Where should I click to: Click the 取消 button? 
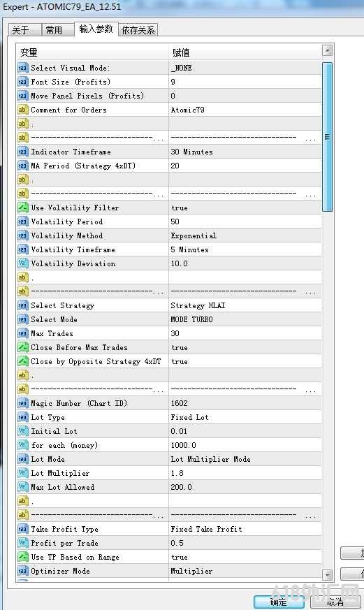335,602
